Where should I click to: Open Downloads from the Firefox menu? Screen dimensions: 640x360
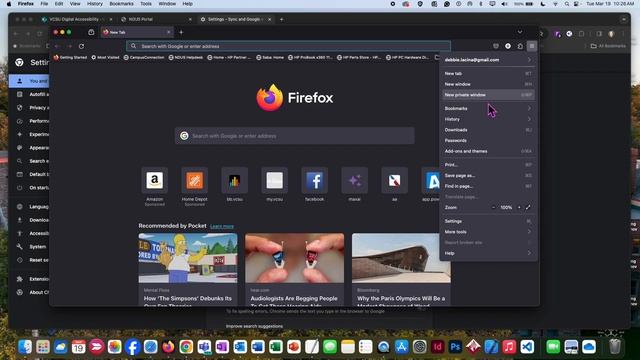click(488, 130)
